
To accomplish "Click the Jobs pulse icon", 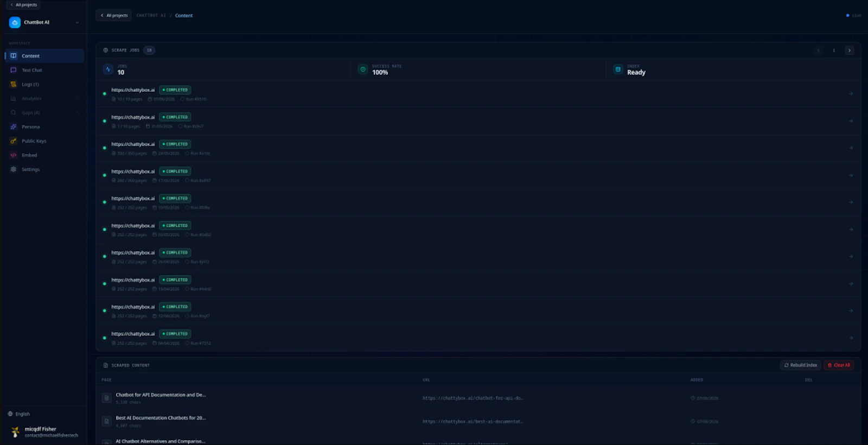I will (x=108, y=69).
